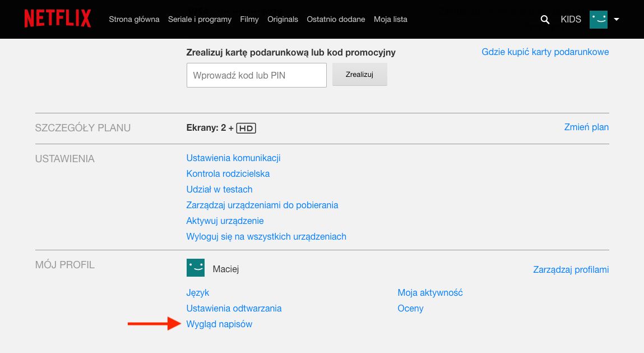The image size is (644, 353).
Task: Open Kontrola rodzicielska settings
Action: point(228,174)
